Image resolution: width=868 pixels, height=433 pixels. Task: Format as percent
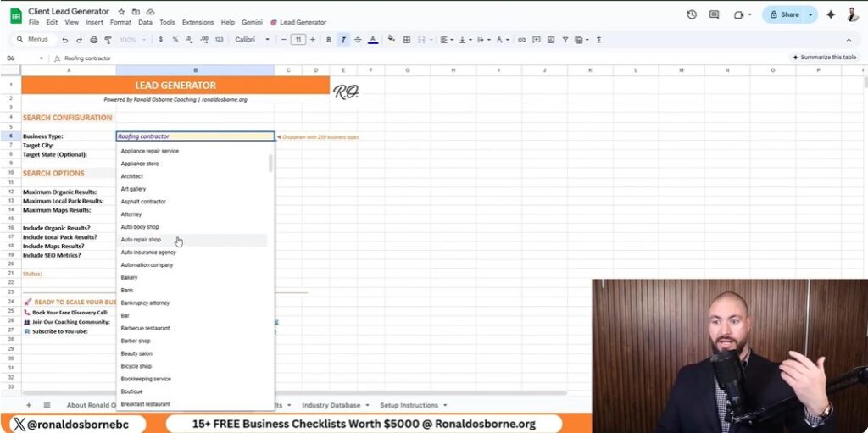pyautogui.click(x=175, y=40)
